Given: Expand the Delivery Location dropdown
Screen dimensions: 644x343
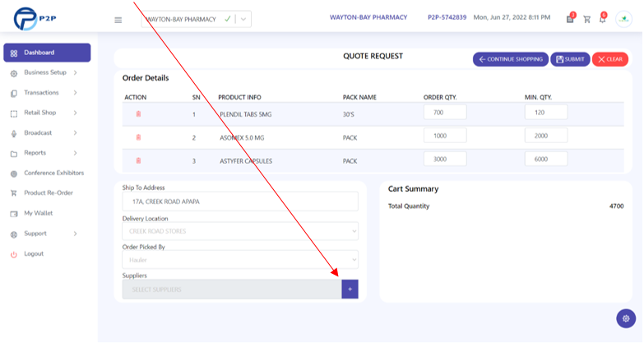Looking at the screenshot, I should coord(240,231).
